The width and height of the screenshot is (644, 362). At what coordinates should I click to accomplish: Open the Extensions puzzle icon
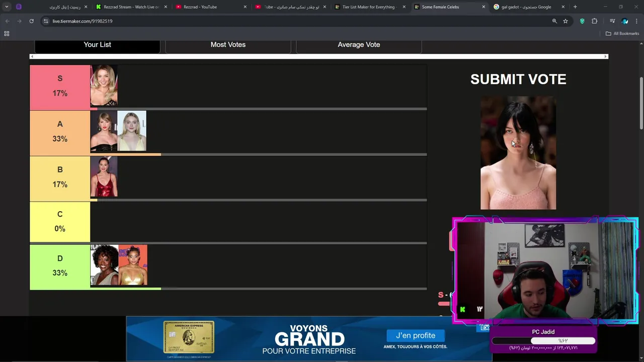(x=595, y=21)
